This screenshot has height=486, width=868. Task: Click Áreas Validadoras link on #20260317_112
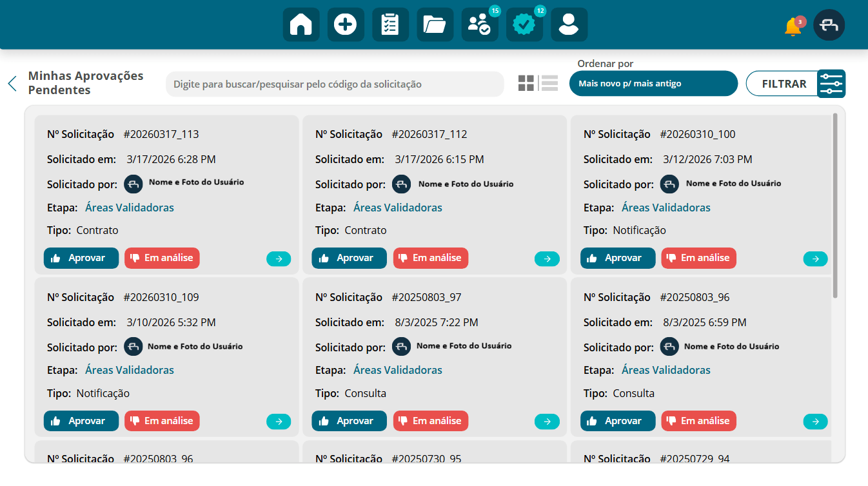[x=398, y=208]
